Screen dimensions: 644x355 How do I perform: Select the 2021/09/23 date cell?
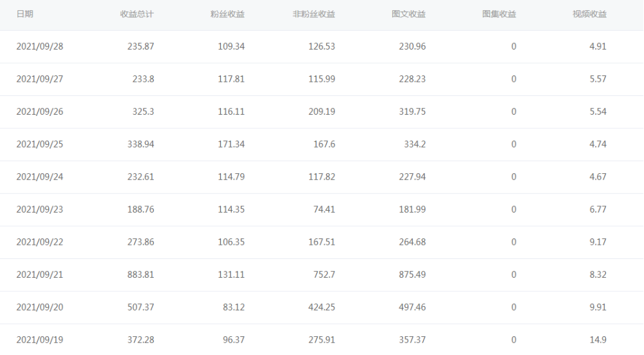(x=39, y=209)
